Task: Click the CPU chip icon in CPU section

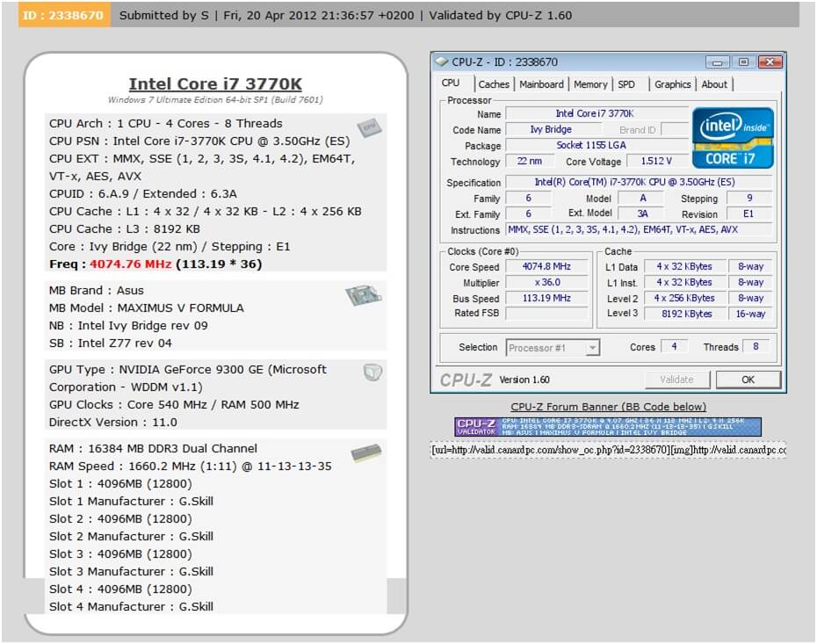Action: pyautogui.click(x=369, y=128)
